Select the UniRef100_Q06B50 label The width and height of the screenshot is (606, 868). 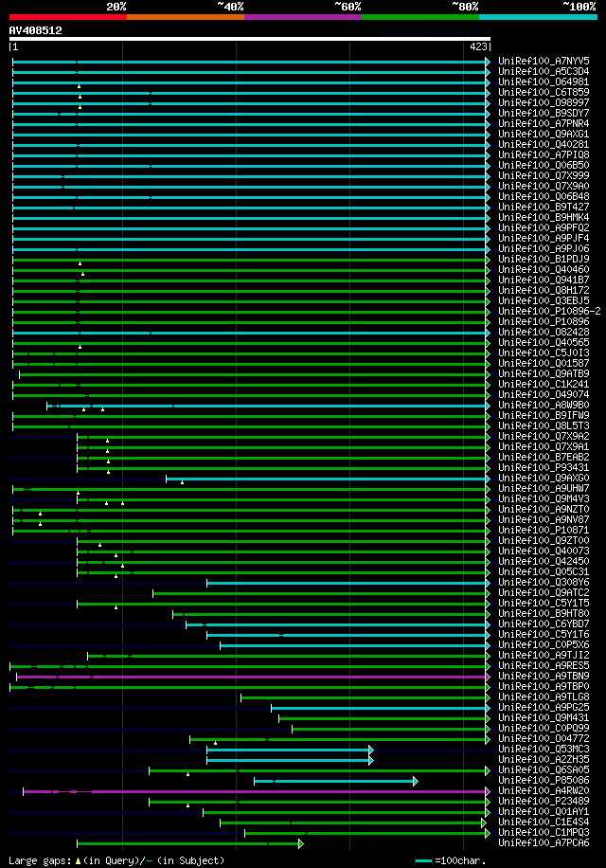544,165
